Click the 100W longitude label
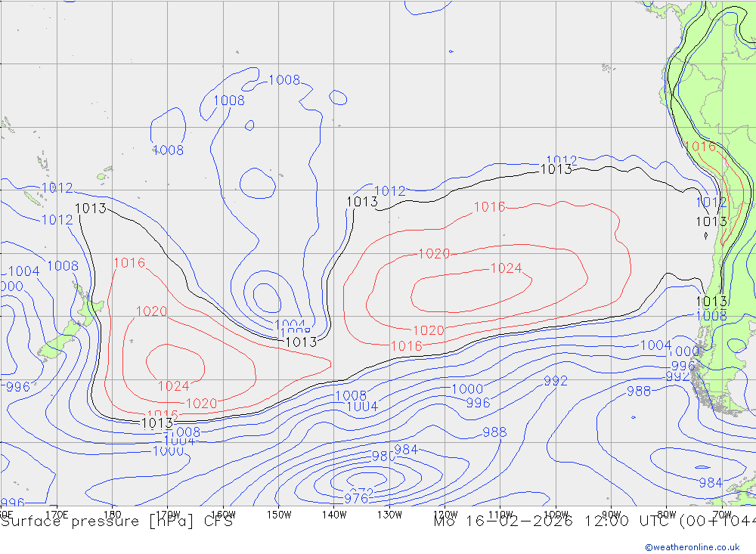The image size is (756, 554). click(556, 515)
